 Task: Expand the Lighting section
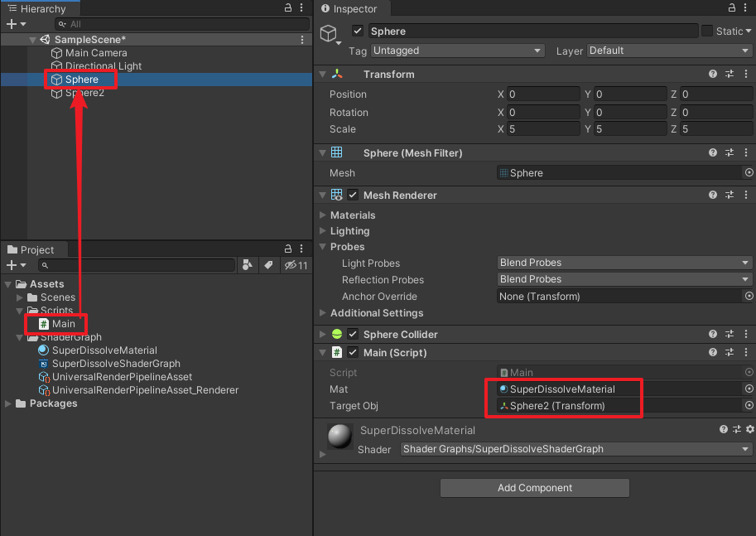tap(323, 230)
